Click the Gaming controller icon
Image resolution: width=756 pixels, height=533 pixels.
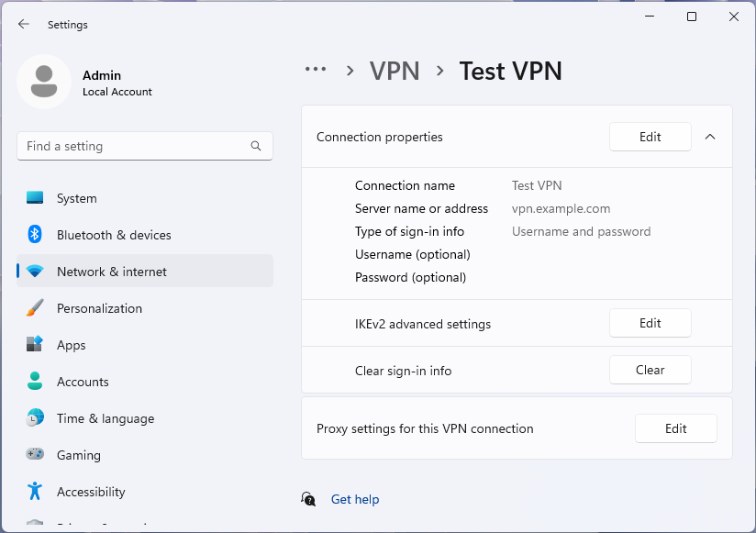point(35,455)
